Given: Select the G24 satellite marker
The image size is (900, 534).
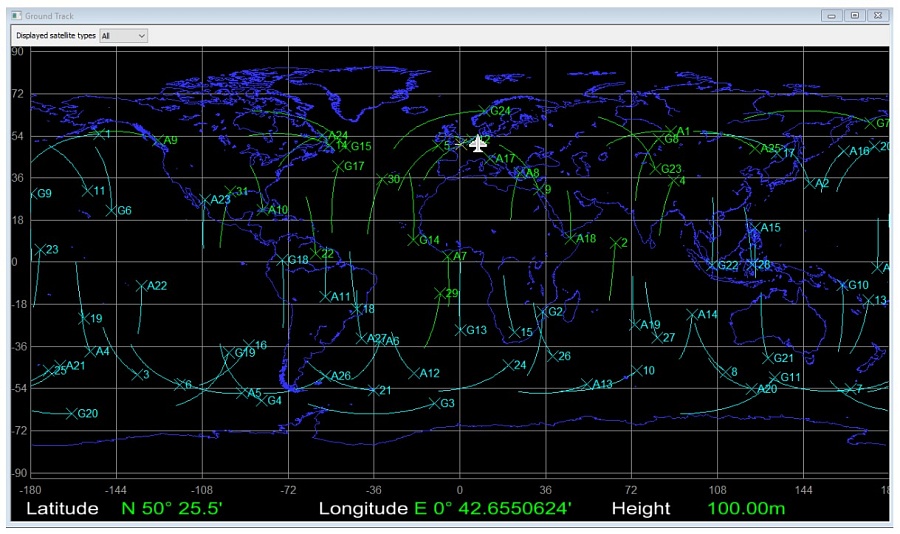Looking at the screenshot, I should (x=484, y=111).
